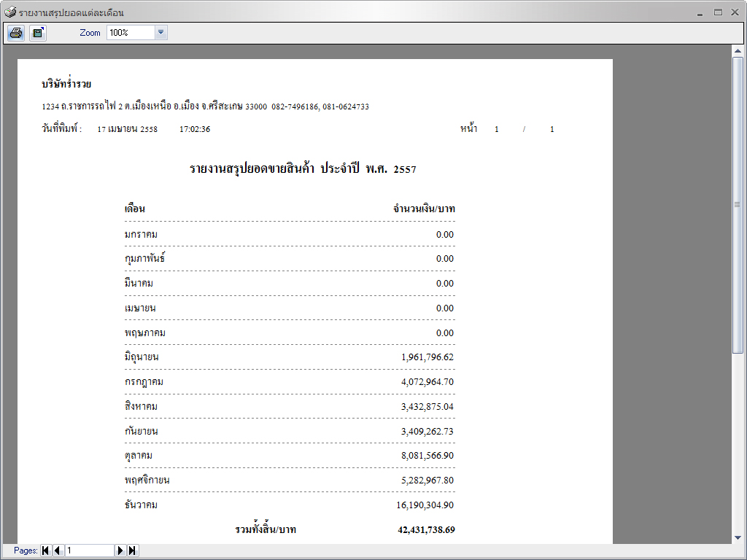Click the รวมทั้งสิ้น/บาท total label

(x=266, y=529)
